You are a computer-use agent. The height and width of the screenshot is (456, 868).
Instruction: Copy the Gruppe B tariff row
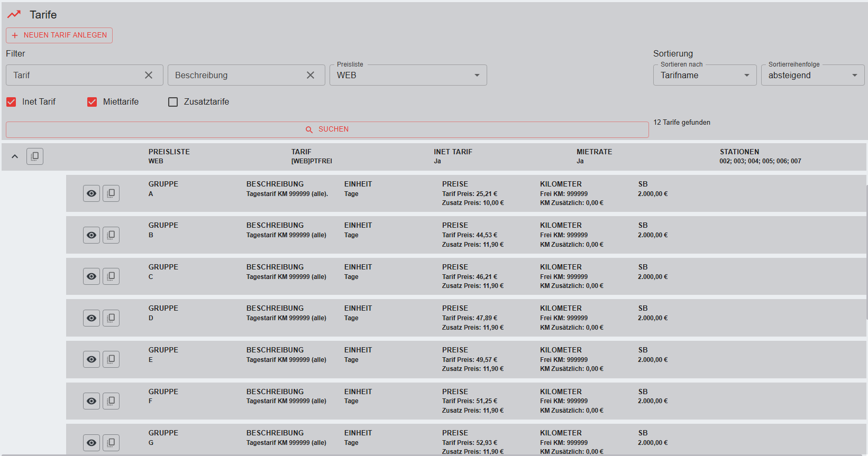tap(111, 235)
